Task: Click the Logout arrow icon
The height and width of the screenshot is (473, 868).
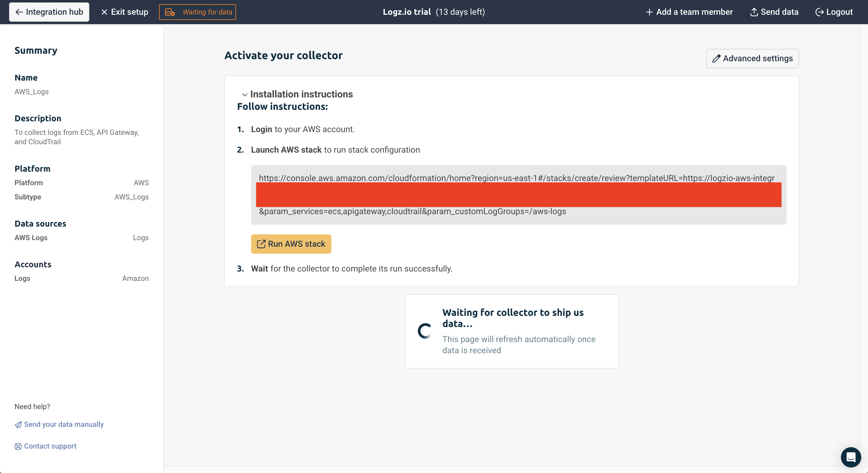Action: (x=820, y=12)
